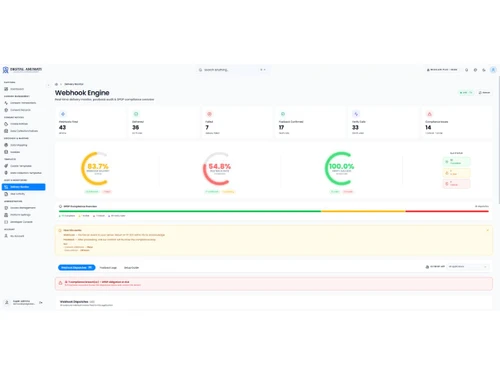Click the company logo icon at the top
This screenshot has width=500, height=375.
click(x=6, y=70)
